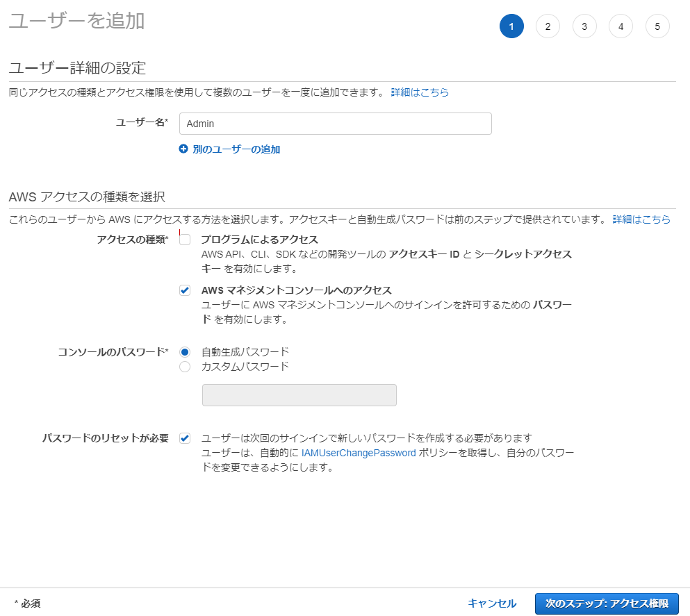Viewport: 690px width, 616px height.
Task: Click the AWS アクセスの種類を選択 heading
Action: coord(87,197)
